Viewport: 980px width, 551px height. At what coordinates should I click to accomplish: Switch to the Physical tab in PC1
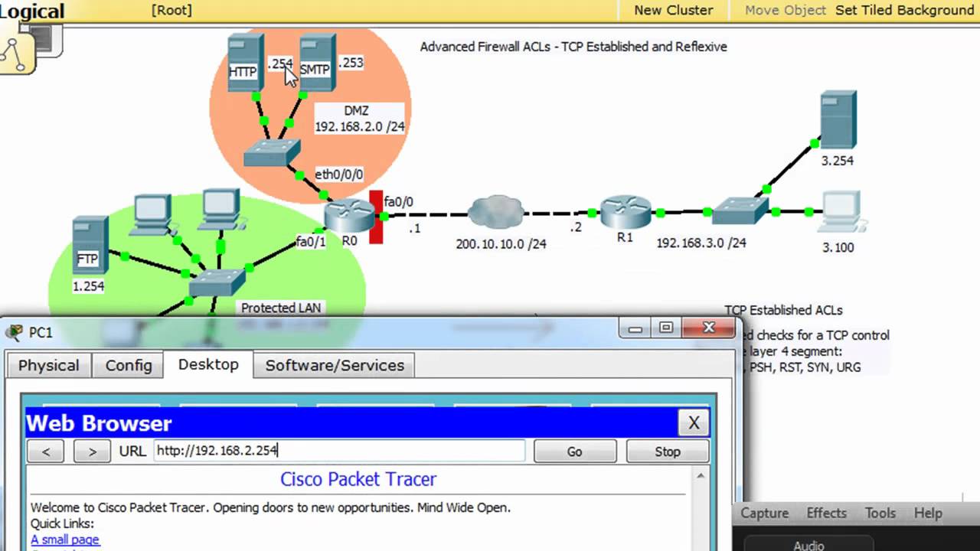48,365
